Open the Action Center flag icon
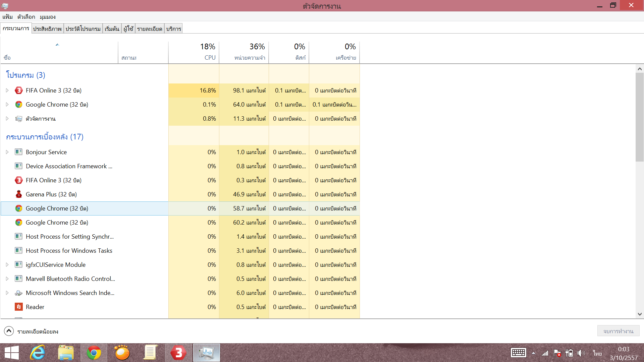The image size is (644, 362). tap(557, 353)
